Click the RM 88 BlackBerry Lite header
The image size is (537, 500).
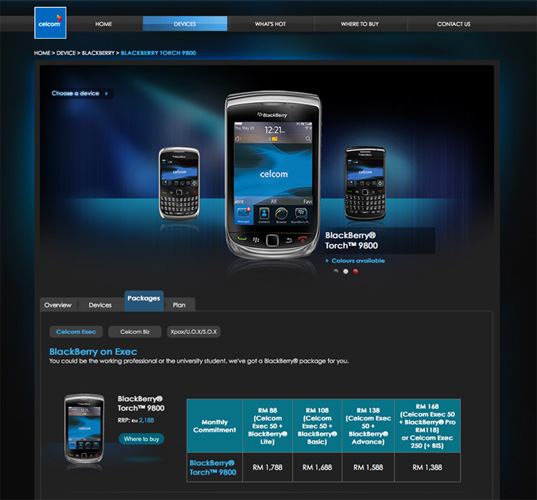point(267,426)
